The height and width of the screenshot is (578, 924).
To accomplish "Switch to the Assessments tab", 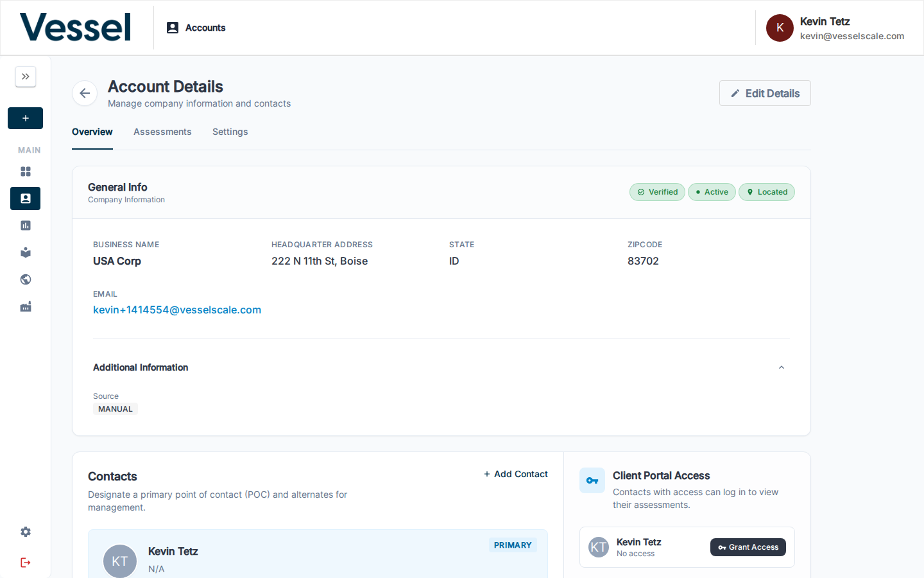I will pyautogui.click(x=162, y=132).
